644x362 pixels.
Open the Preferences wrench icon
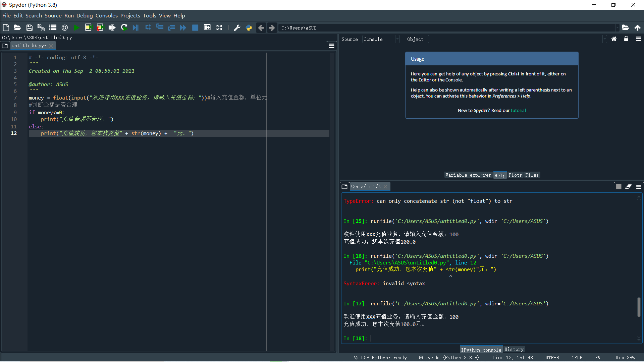coord(237,28)
